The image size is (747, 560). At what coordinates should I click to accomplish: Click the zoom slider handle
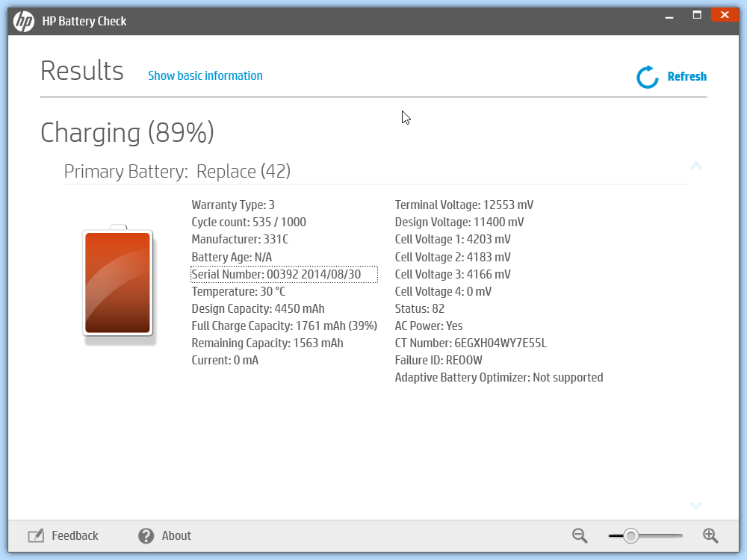click(630, 536)
